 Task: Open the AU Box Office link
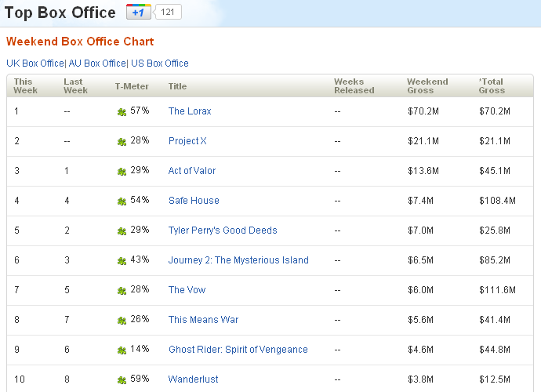pyautogui.click(x=97, y=64)
